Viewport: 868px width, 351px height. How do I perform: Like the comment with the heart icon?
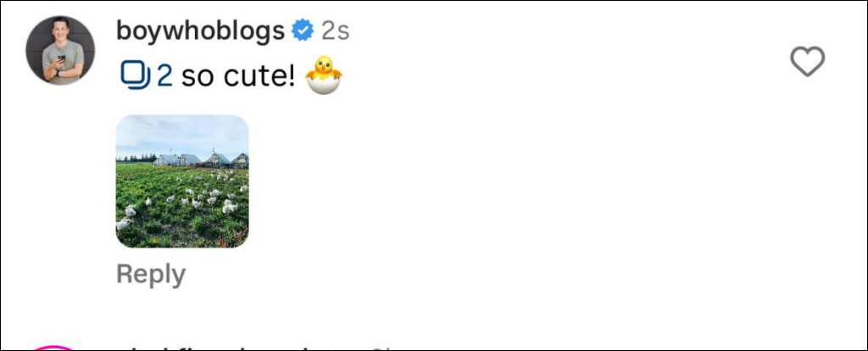807,61
